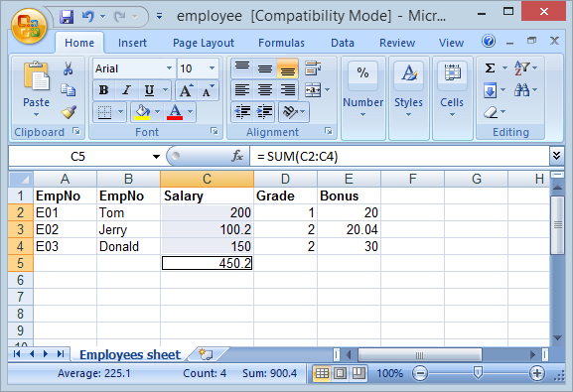Open the View tab

(x=451, y=43)
